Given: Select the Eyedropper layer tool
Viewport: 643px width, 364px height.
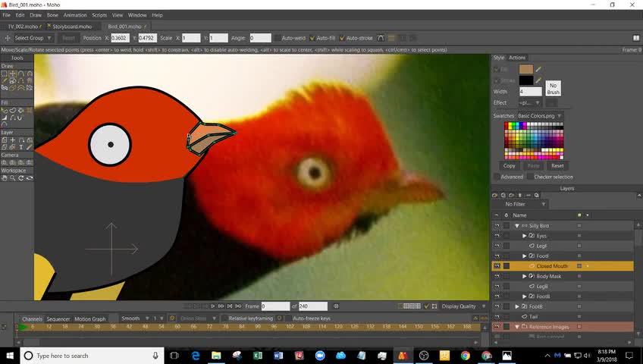Looking at the screenshot, I should point(30,147).
